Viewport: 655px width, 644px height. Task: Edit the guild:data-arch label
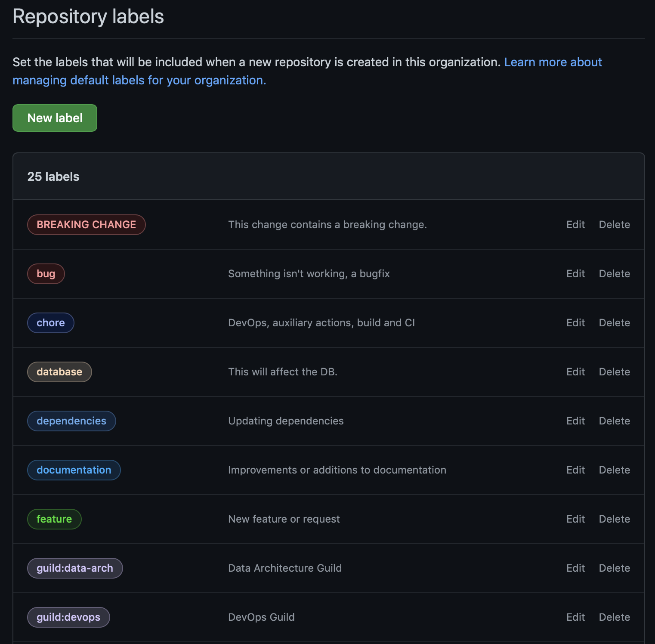click(575, 568)
